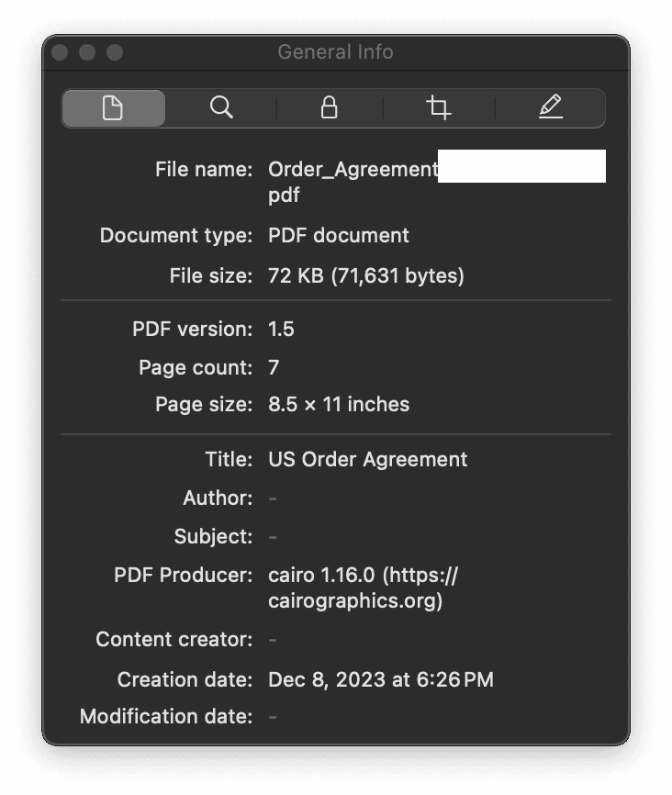The image size is (672, 795).
Task: Close the General Info window
Action: click(x=61, y=52)
